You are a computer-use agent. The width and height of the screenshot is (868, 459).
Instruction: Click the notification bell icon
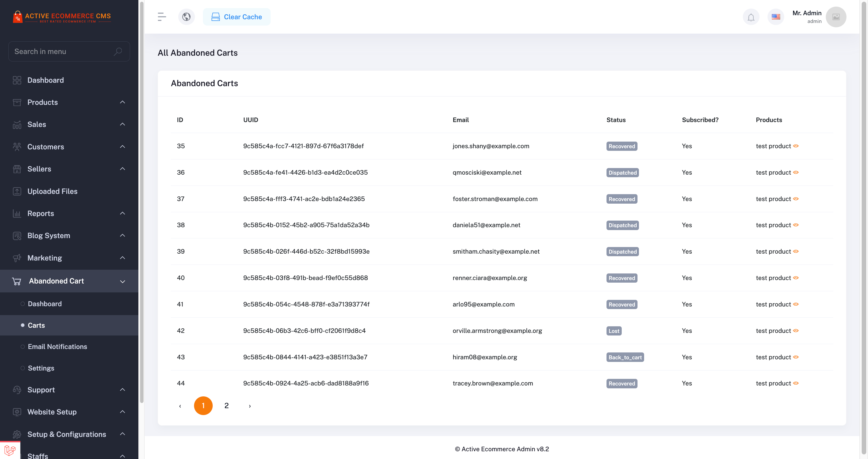751,17
